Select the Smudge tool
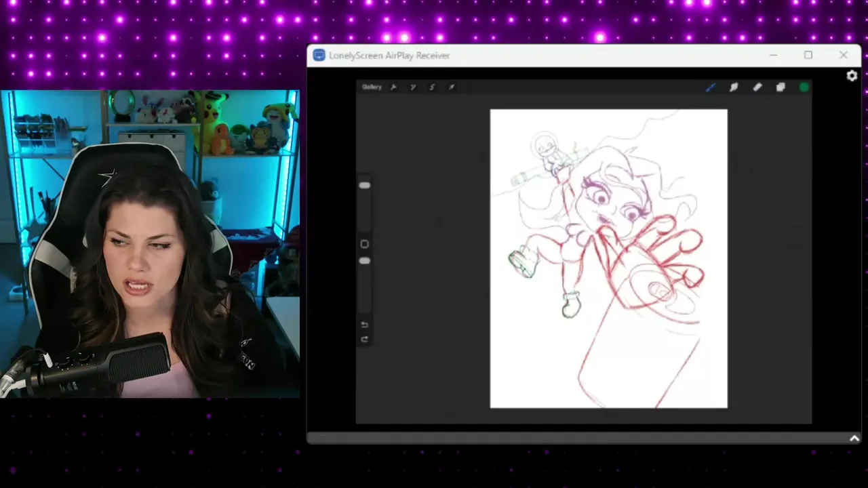The height and width of the screenshot is (488, 868). [x=734, y=87]
